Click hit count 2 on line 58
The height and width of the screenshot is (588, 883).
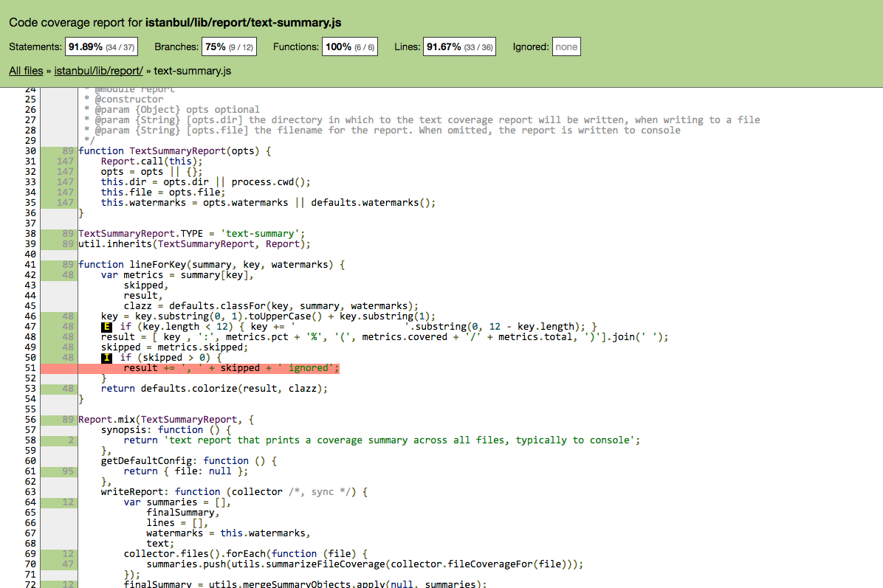(71, 440)
